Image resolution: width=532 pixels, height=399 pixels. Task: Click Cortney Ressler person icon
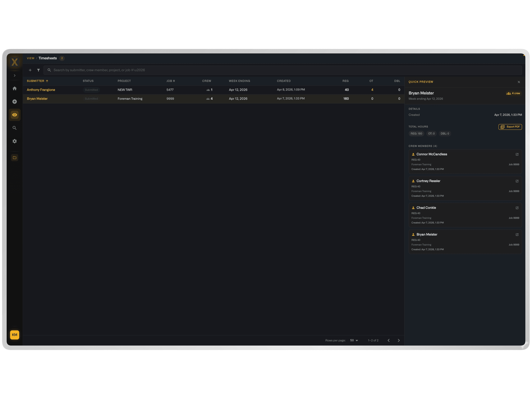point(413,181)
